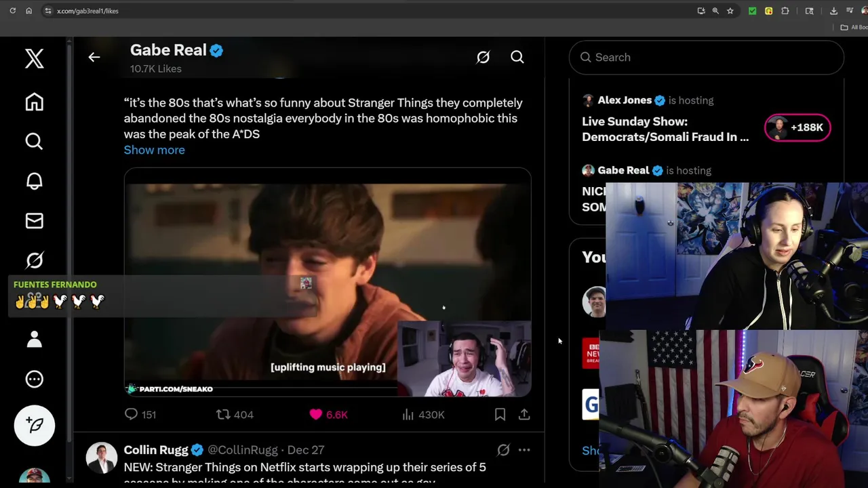Click browser home button
The width and height of the screenshot is (868, 488).
[x=28, y=11]
